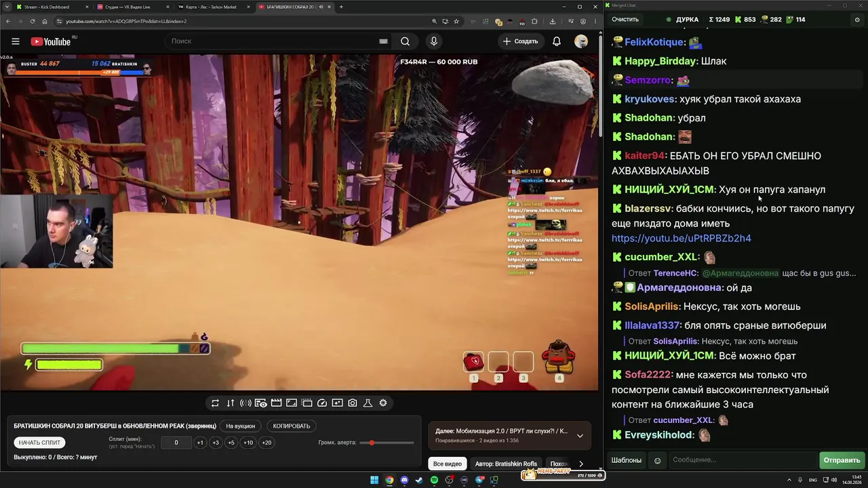868x488 pixels.
Task: Add 10 minutes to split
Action: coord(248,443)
